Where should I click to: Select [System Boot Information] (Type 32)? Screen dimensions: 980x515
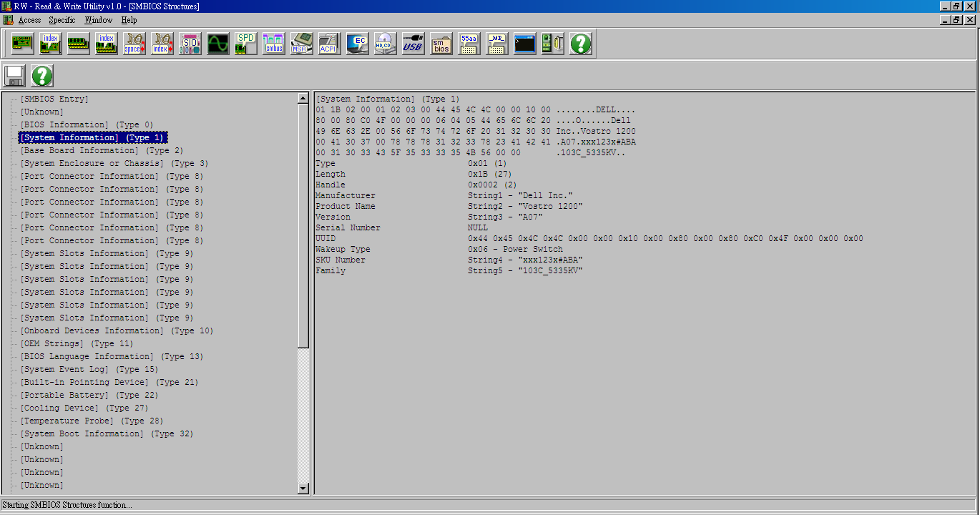coord(107,433)
